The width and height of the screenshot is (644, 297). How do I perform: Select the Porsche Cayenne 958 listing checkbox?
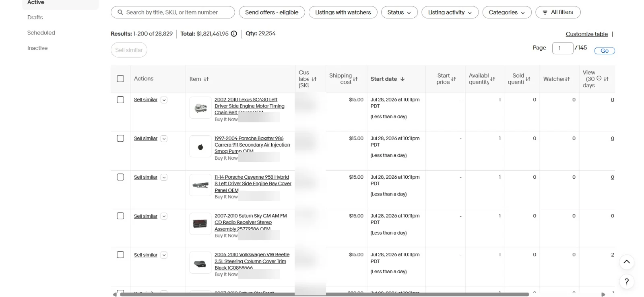(x=120, y=177)
